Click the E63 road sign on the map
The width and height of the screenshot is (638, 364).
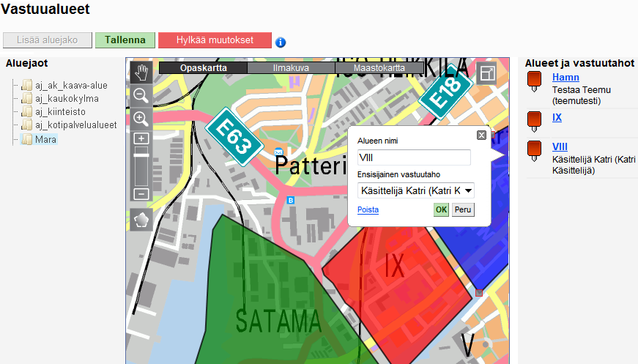click(x=234, y=137)
